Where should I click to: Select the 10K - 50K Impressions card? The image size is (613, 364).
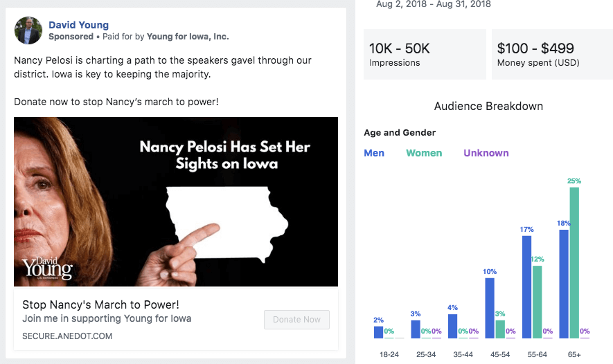(x=424, y=55)
